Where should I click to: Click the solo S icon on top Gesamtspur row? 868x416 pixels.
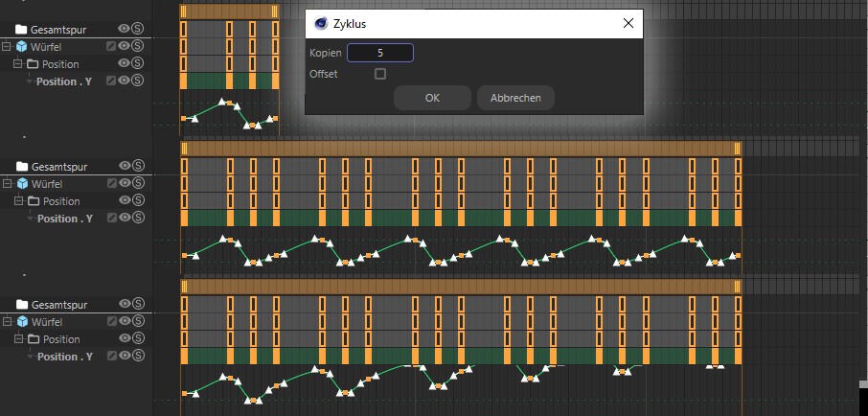click(137, 29)
